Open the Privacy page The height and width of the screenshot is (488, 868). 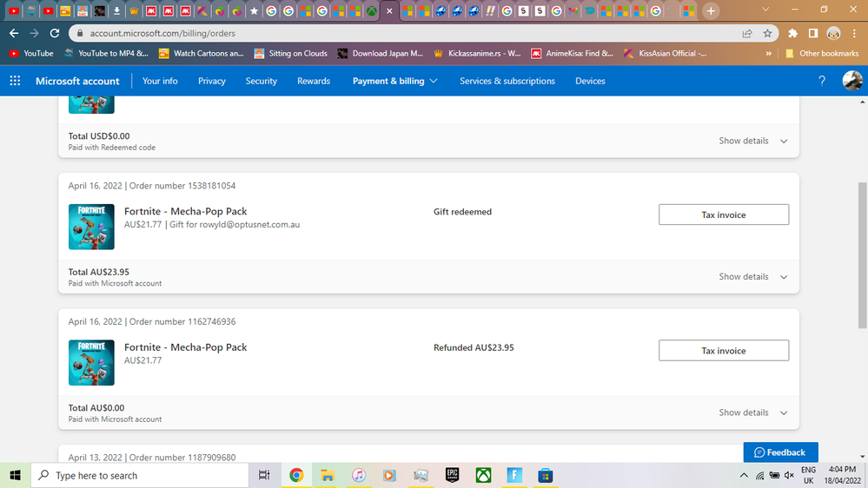(x=212, y=81)
